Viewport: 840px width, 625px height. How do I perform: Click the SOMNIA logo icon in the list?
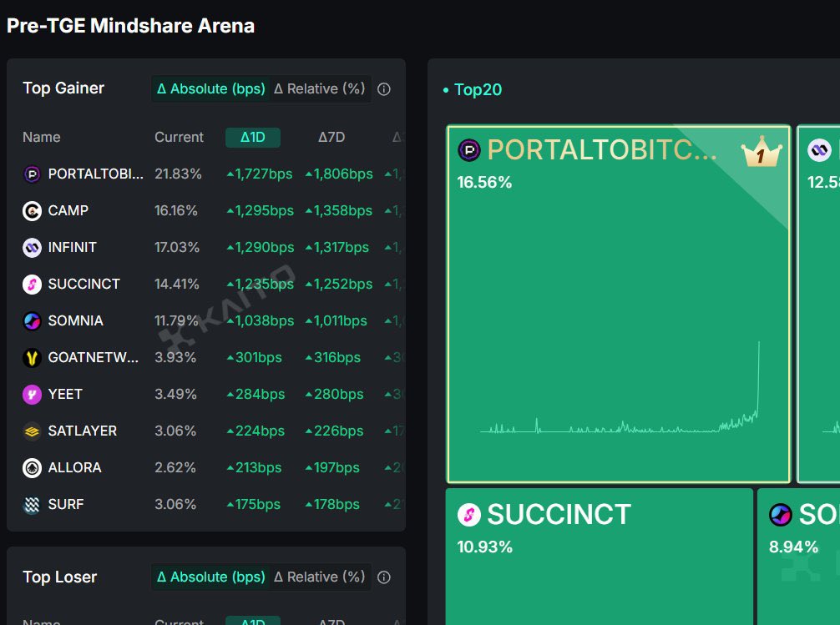point(32,320)
